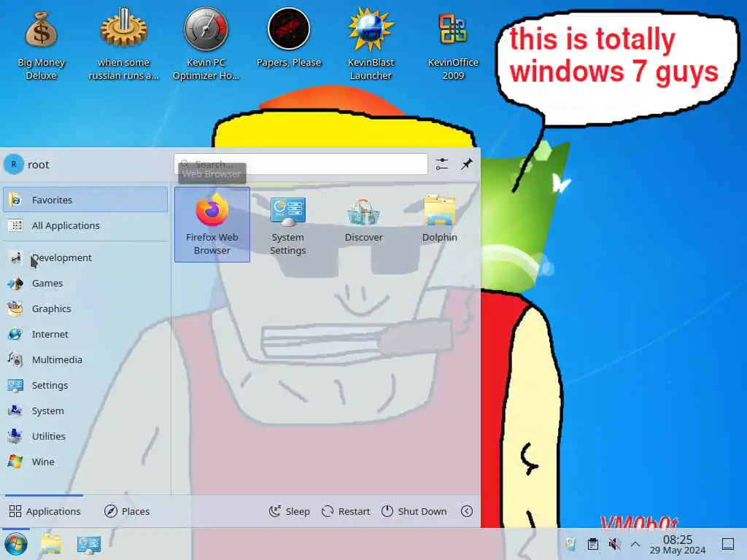Open the Utilities category
Viewport: 747px width, 560px height.
pos(85,436)
